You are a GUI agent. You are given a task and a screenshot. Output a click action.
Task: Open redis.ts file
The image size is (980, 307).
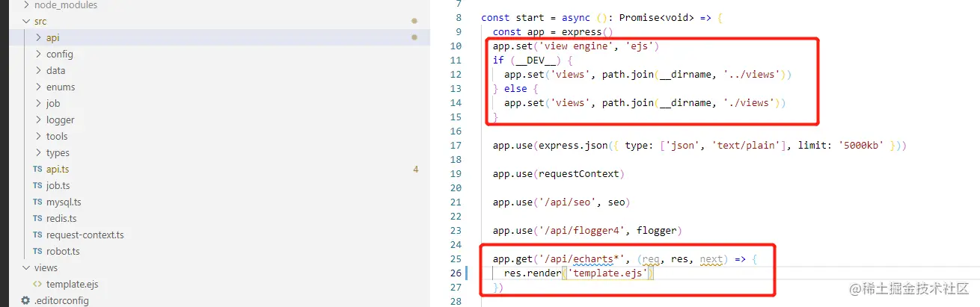[61, 219]
